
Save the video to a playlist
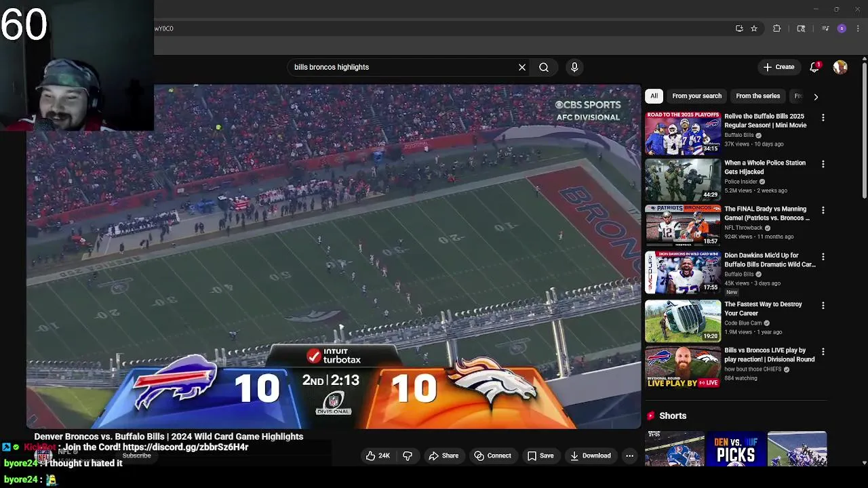tap(540, 455)
